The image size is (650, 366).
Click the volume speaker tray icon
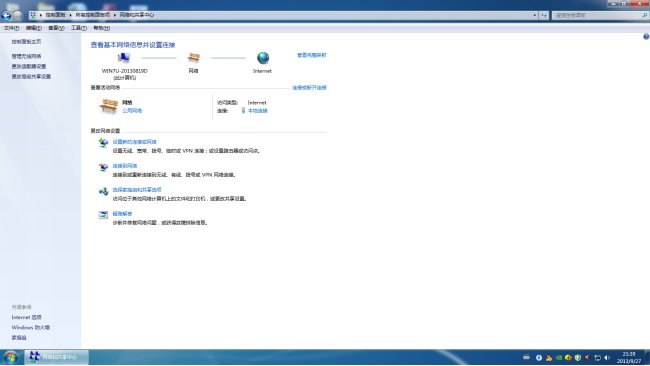tap(607, 358)
